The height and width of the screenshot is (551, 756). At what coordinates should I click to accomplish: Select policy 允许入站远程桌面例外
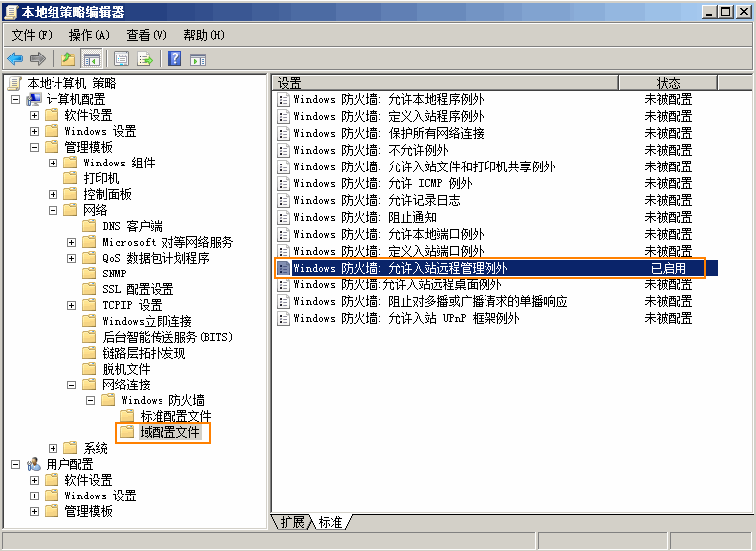pos(397,284)
